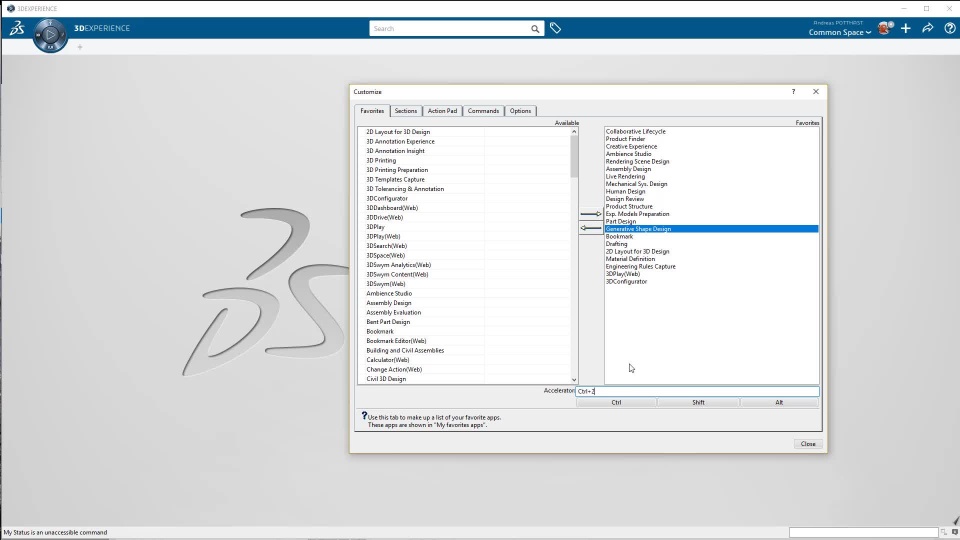960x540 pixels.
Task: Select 3D Annotation Experience in Available list
Action: click(400, 141)
